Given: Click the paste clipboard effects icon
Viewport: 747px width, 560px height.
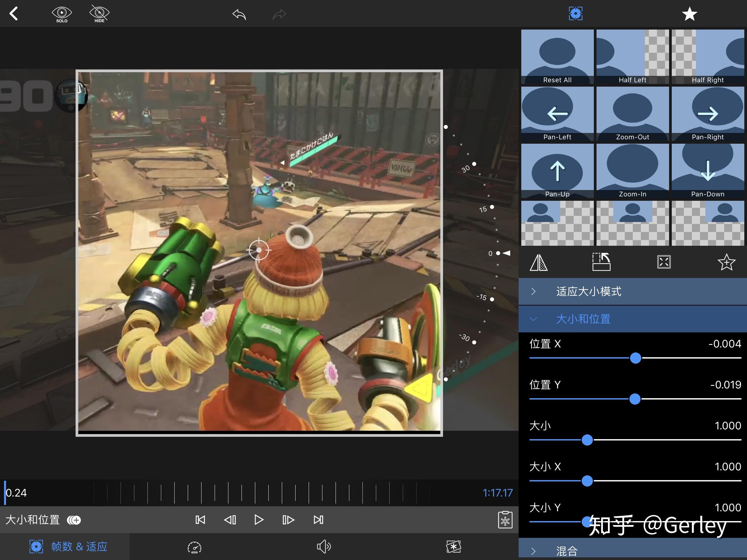Looking at the screenshot, I should pos(505,520).
